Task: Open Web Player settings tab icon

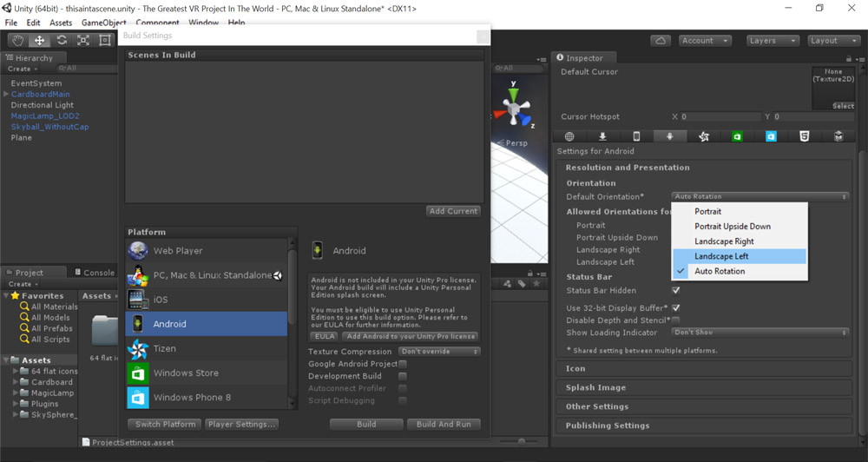Action: 569,136
